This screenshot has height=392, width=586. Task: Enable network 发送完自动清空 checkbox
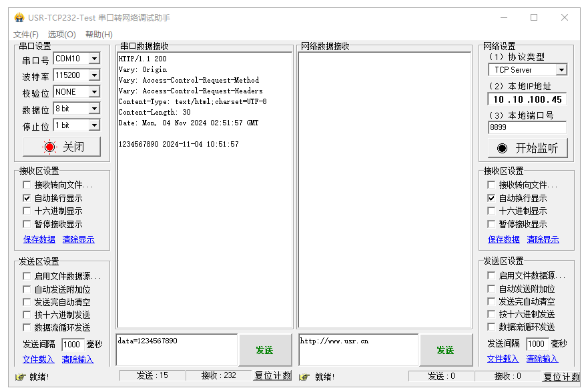point(491,301)
